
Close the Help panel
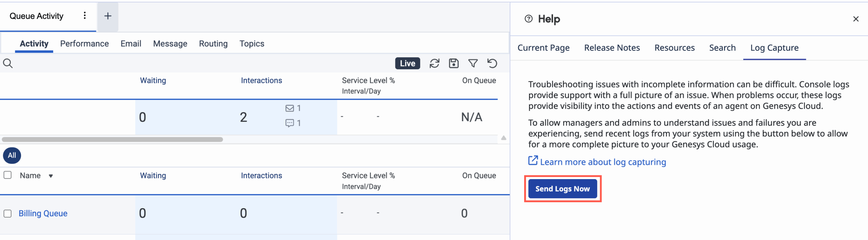[856, 19]
